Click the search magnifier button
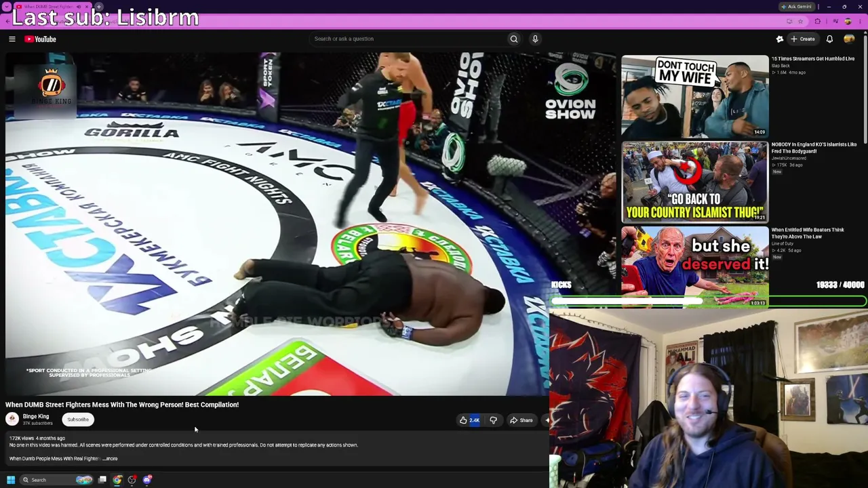Viewport: 868px width, 488px height. tap(514, 39)
